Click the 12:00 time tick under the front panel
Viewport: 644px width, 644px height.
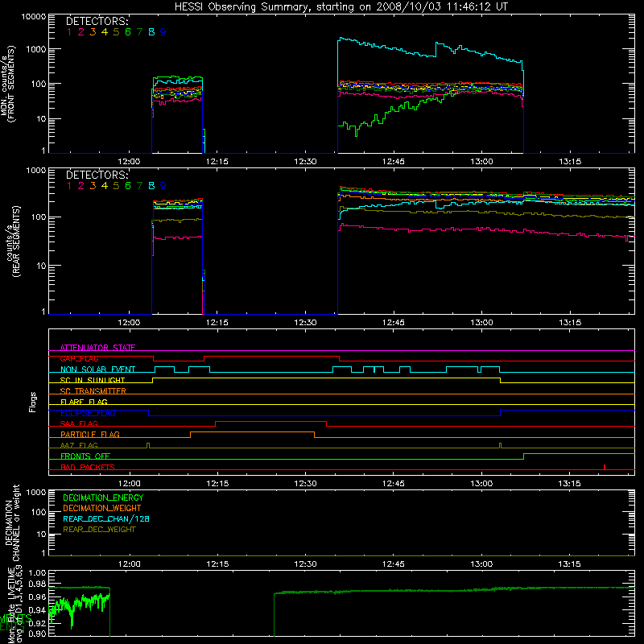[130, 162]
